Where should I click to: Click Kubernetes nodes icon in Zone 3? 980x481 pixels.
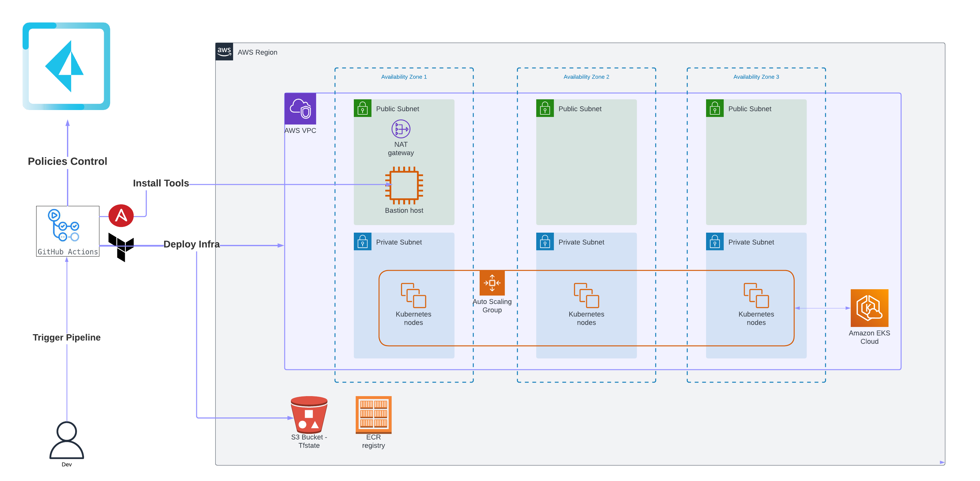(756, 296)
